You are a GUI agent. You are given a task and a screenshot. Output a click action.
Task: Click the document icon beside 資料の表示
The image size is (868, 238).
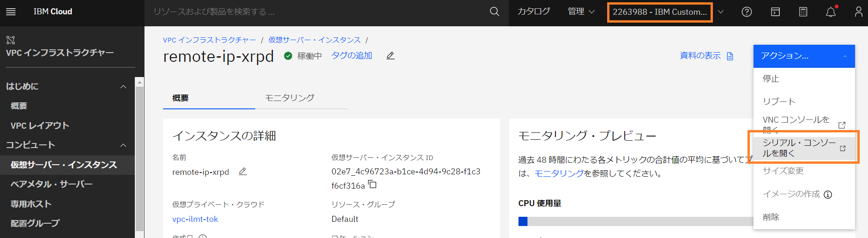point(730,56)
